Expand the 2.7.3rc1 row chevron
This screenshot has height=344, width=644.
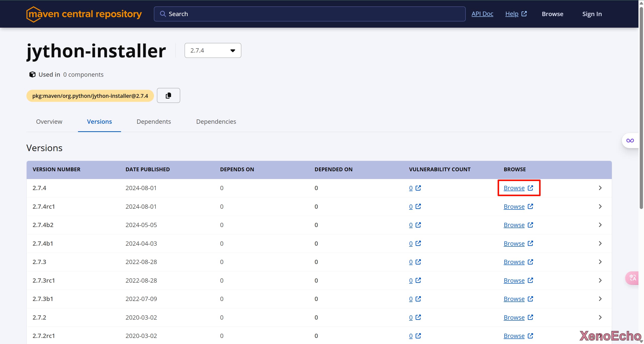coord(600,280)
